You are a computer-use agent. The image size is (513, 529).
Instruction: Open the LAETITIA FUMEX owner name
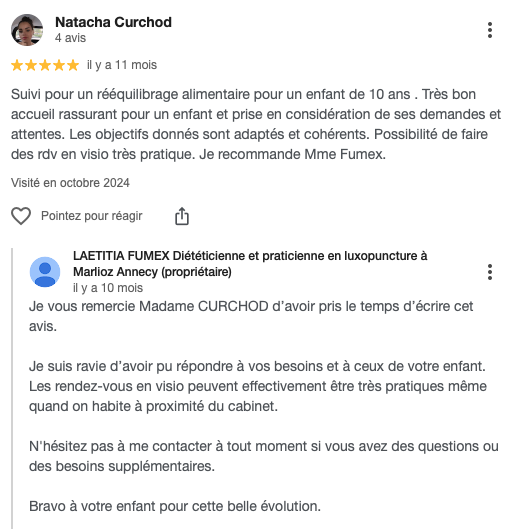pos(250,264)
